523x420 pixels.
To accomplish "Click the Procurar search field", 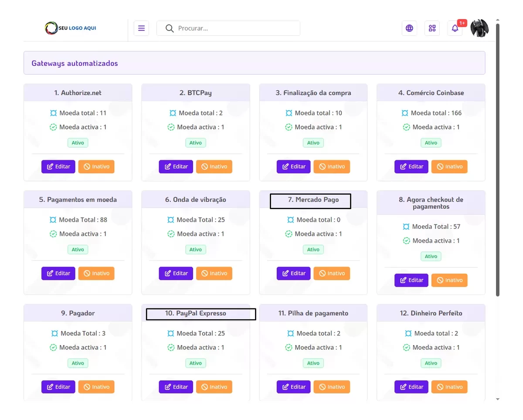I will pos(235,28).
